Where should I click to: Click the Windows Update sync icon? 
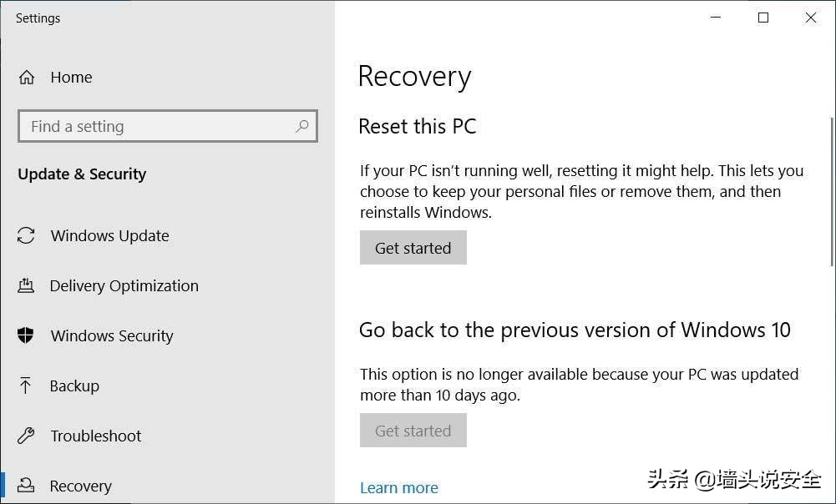pos(26,236)
